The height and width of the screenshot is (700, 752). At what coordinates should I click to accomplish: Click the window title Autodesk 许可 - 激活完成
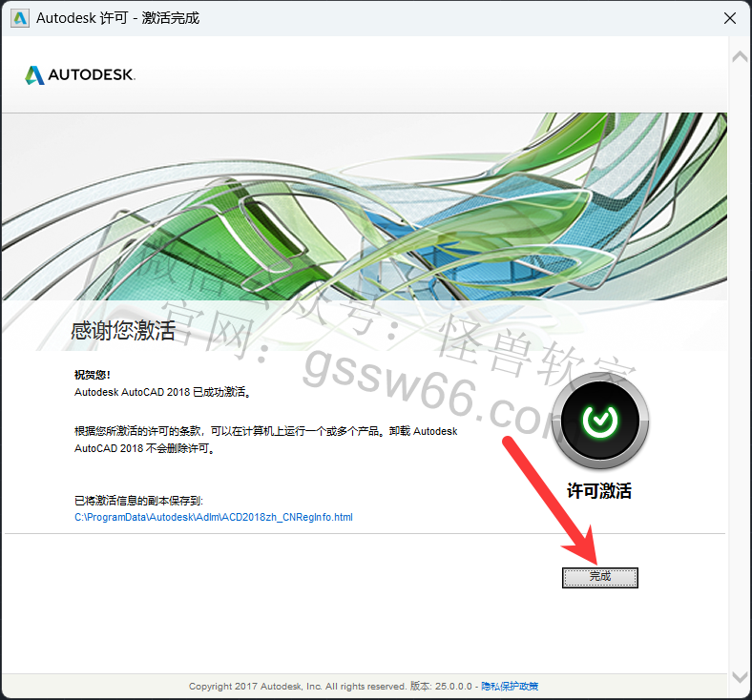[117, 18]
